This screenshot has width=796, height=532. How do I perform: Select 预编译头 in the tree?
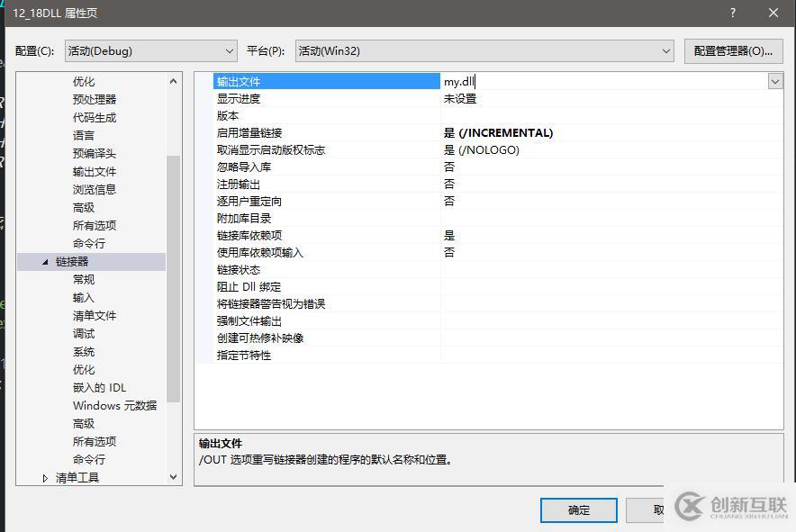pos(95,153)
